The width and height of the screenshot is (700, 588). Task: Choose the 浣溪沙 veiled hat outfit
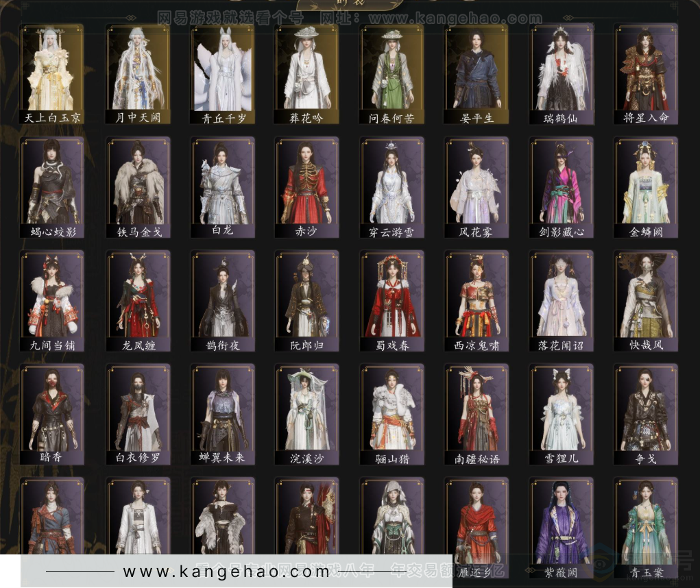pos(306,414)
